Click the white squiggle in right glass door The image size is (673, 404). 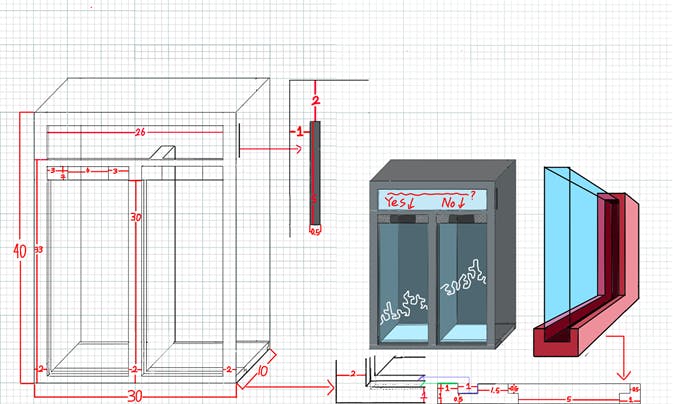point(465,275)
